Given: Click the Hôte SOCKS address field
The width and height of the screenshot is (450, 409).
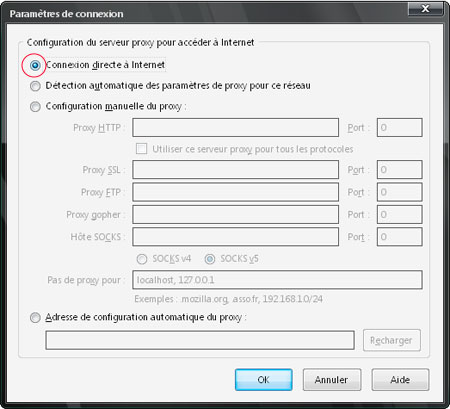Looking at the screenshot, I should pos(235,237).
